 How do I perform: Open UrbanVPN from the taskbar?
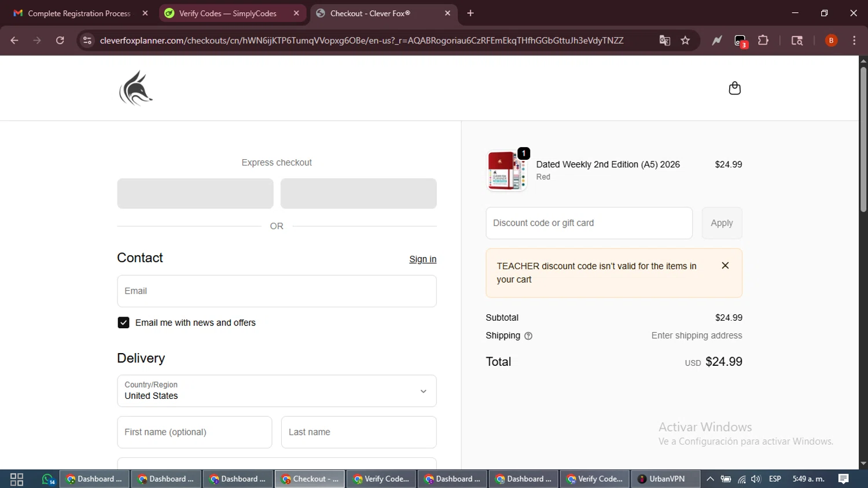click(665, 479)
